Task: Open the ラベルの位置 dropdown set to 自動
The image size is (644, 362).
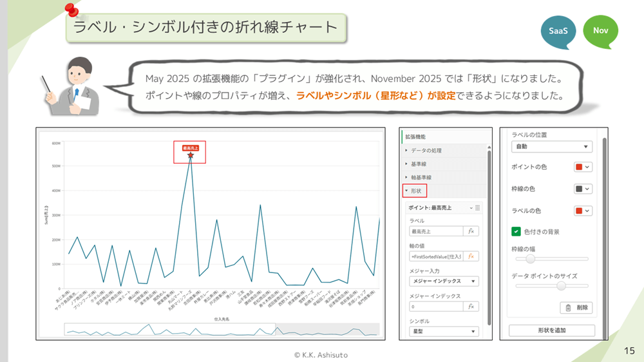Action: (551, 147)
